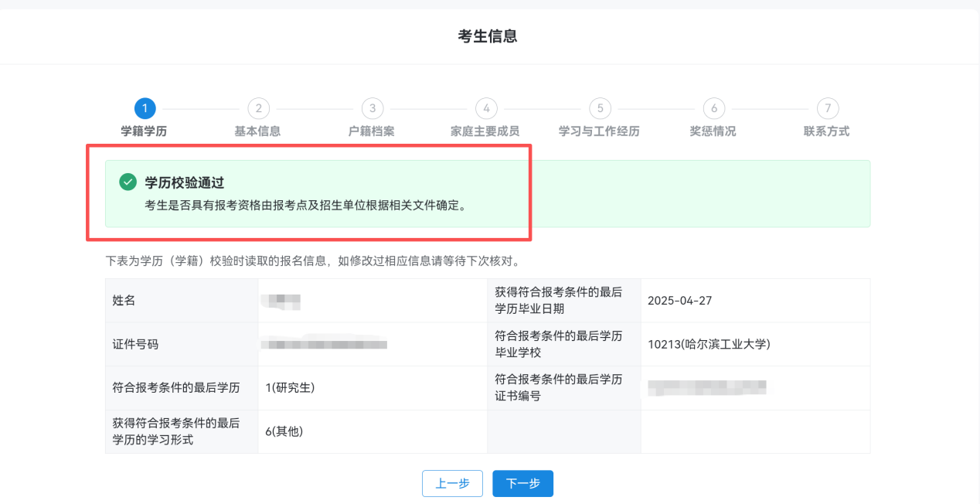
Task: Click the 姓名 label cell
Action: [x=182, y=301]
